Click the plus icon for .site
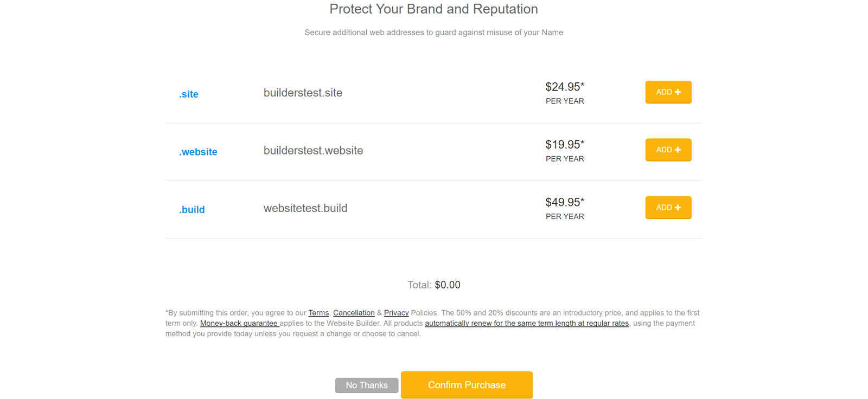 coord(678,92)
